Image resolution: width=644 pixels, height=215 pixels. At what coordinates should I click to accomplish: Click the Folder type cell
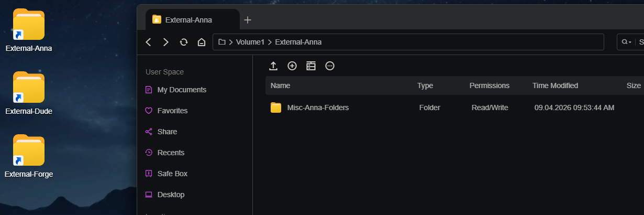point(430,107)
